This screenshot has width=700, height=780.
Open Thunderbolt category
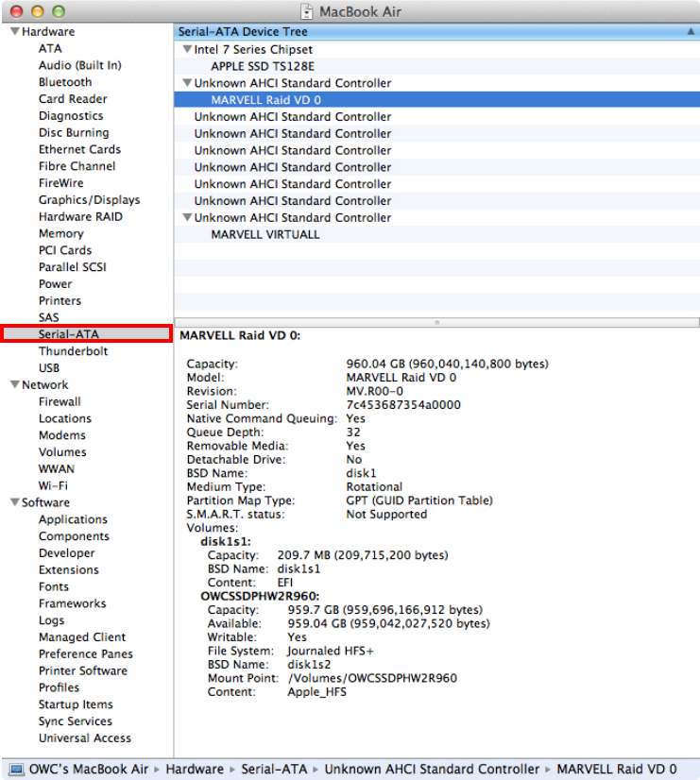coord(73,351)
